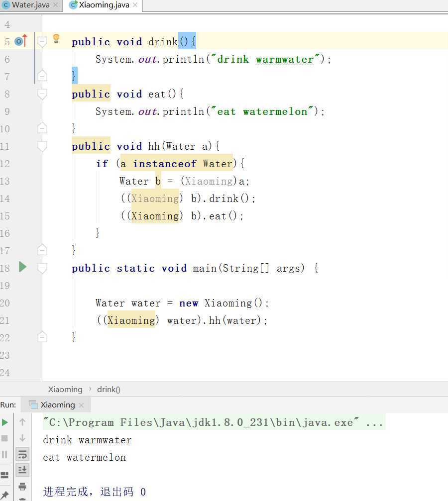This screenshot has width=448, height=501.
Task: Toggle scroll to end of console
Action: click(22, 470)
